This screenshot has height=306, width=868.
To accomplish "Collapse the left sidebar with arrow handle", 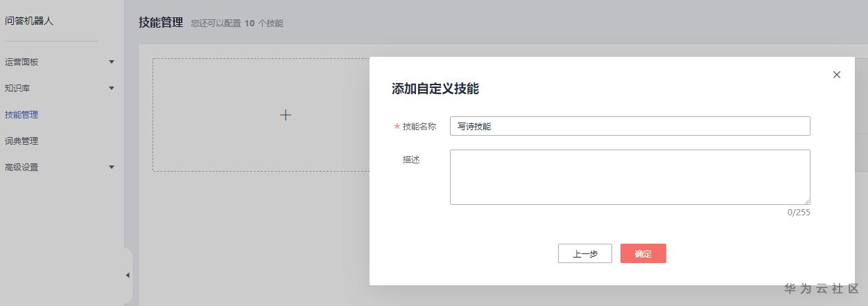I will (128, 276).
